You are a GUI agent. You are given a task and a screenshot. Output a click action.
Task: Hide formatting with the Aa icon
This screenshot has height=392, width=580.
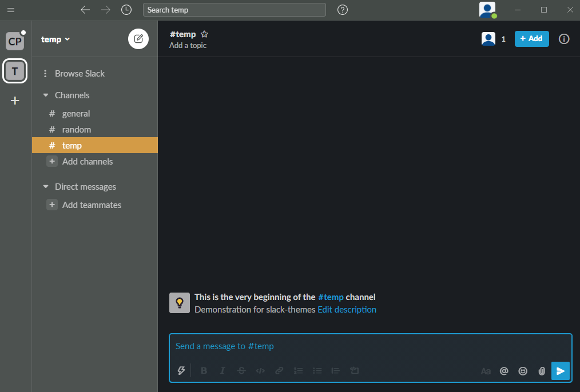coord(486,371)
